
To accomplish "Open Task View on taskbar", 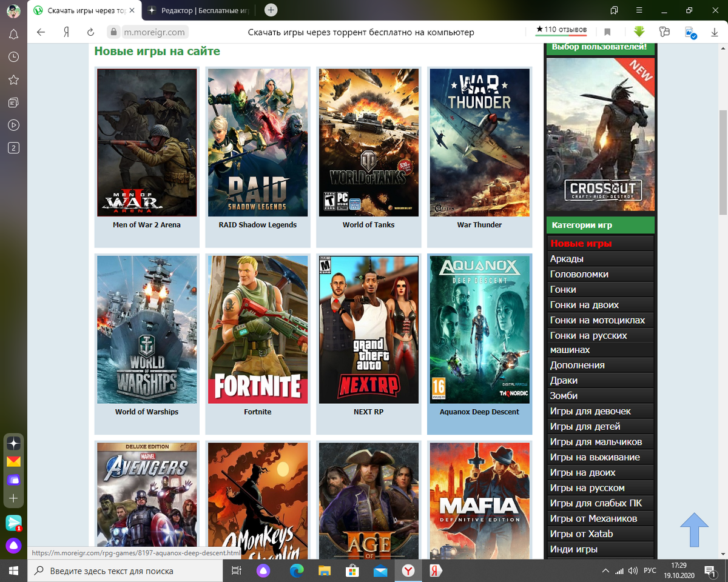I will (x=237, y=570).
